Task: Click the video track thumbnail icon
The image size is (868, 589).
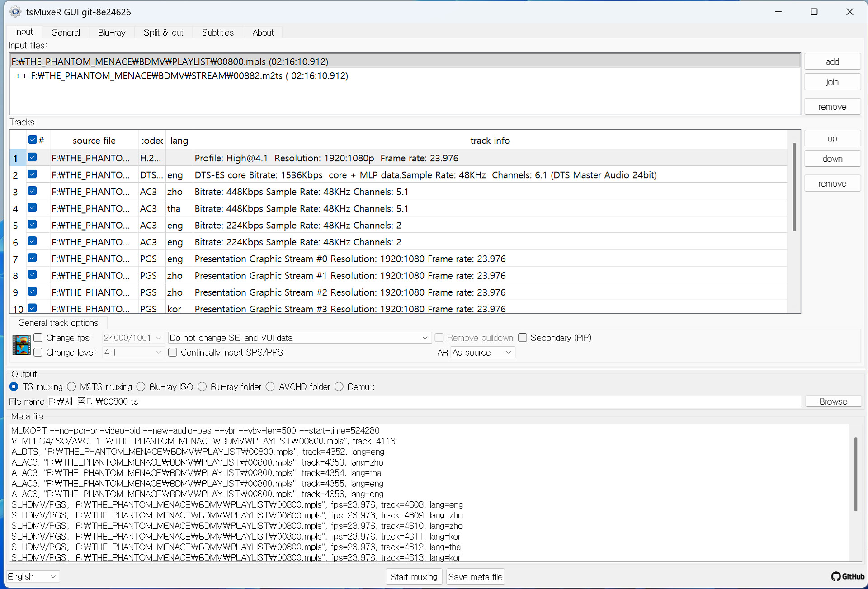Action: 21,345
